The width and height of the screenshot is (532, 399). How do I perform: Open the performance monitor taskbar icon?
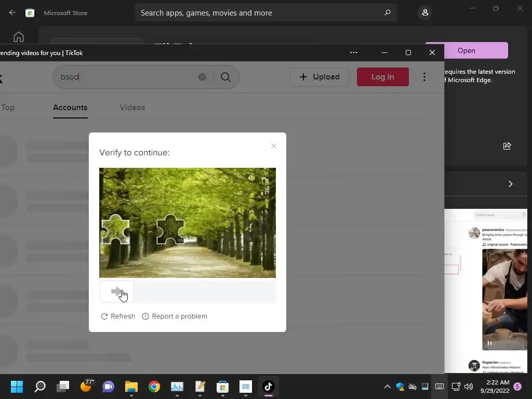tap(177, 387)
